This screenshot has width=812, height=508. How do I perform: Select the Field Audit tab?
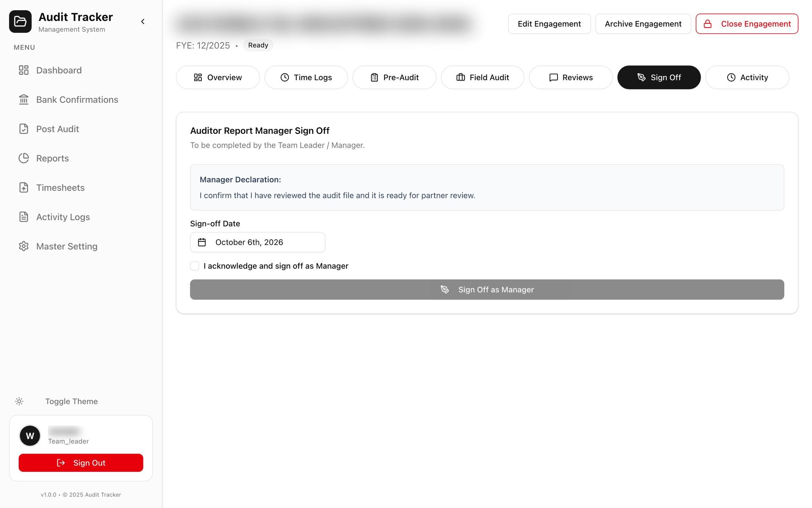click(483, 77)
